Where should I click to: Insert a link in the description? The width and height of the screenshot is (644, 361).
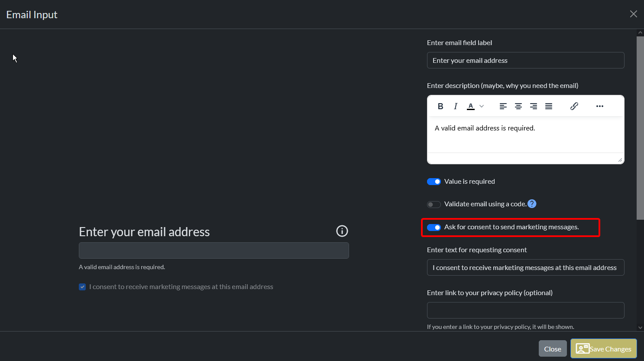click(574, 106)
